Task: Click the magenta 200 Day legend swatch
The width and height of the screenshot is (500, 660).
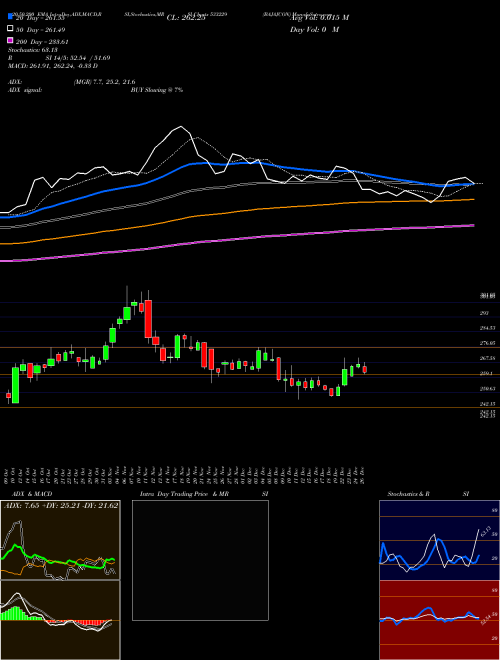Action: [x=10, y=40]
